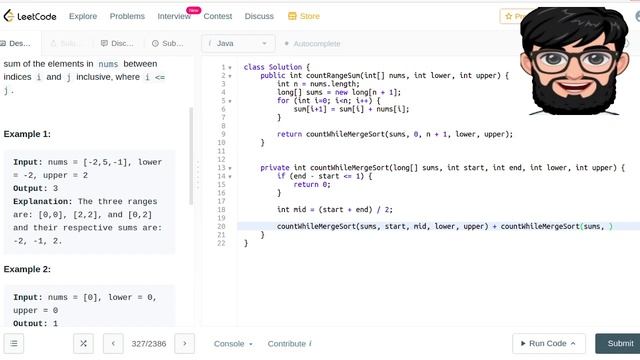640x360 pixels.
Task: Click the 'Example 1:' heading
Action: coord(27,134)
